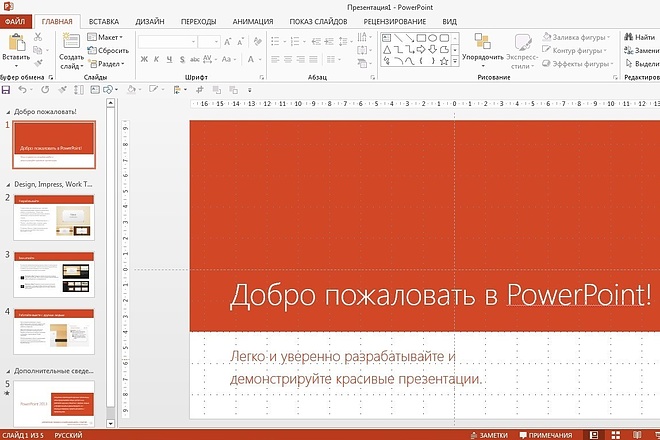Switch to the АНИМАЦИЯ tab
Screen dimensions: 660x440
pyautogui.click(x=253, y=21)
